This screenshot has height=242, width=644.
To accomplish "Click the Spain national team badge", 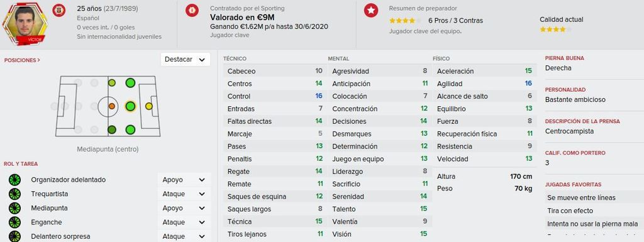I will pyautogui.click(x=58, y=10).
